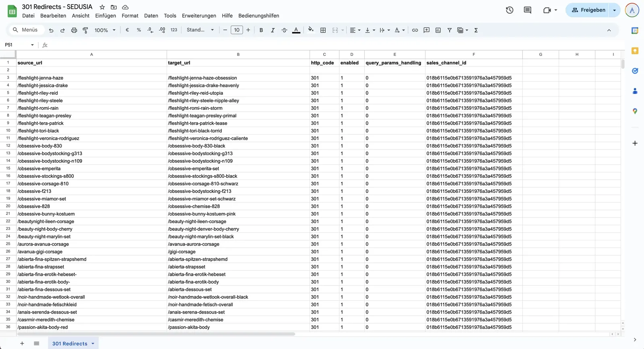Select the paint format roller icon
Screen dimensions: 644x349
click(x=85, y=30)
